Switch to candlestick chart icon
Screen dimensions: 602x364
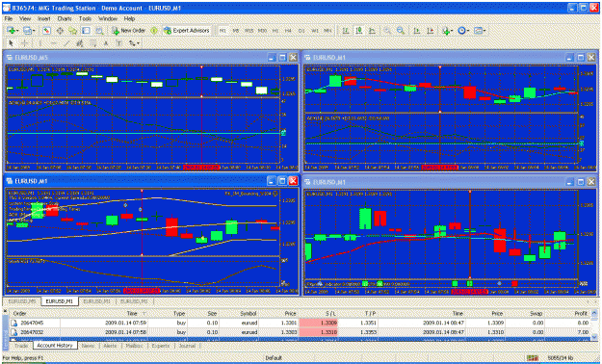359,31
